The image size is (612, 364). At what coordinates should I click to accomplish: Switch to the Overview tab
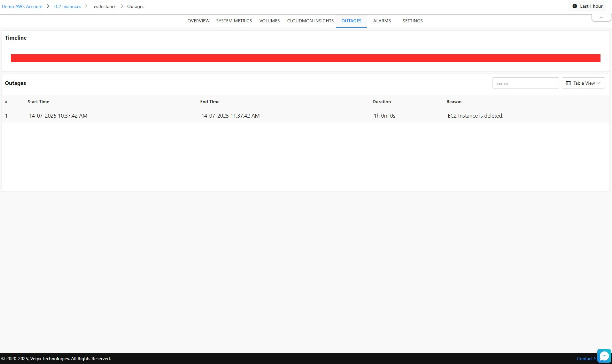pos(198,21)
